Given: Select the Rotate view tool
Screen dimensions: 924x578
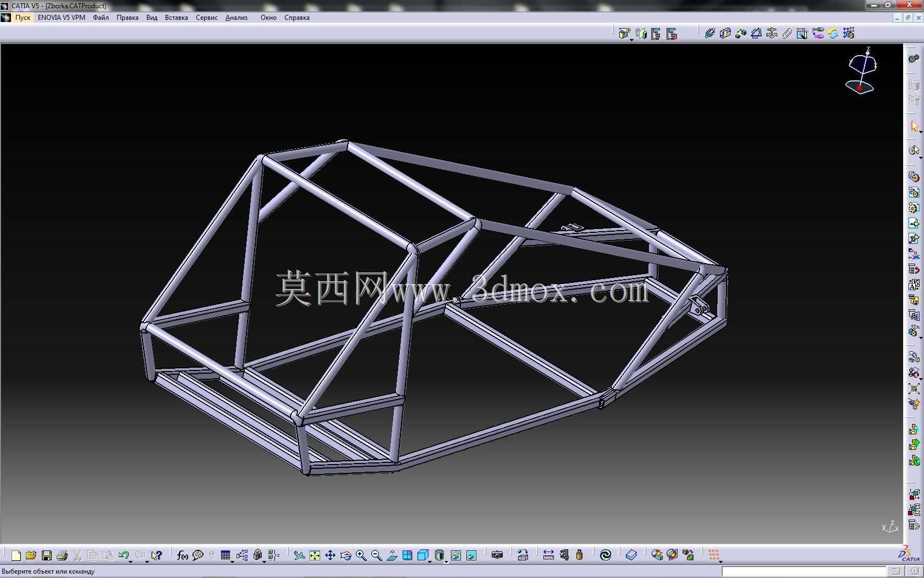Looking at the screenshot, I should point(345,555).
